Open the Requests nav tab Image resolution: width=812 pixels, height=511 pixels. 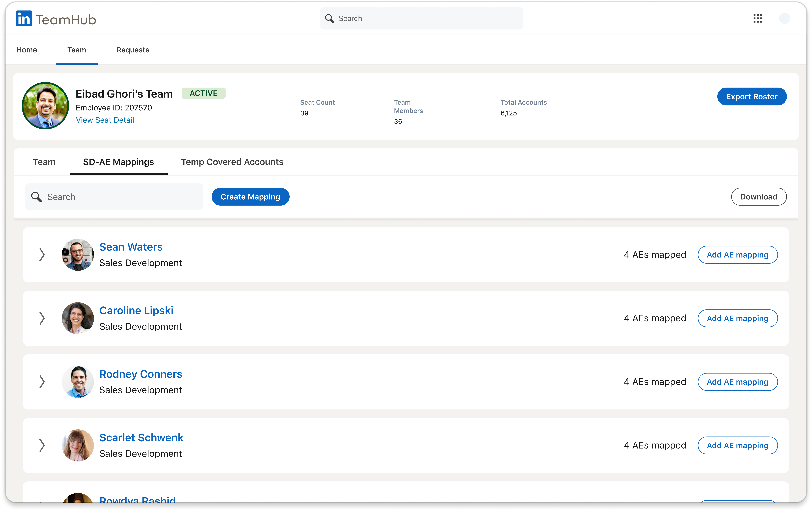click(133, 50)
